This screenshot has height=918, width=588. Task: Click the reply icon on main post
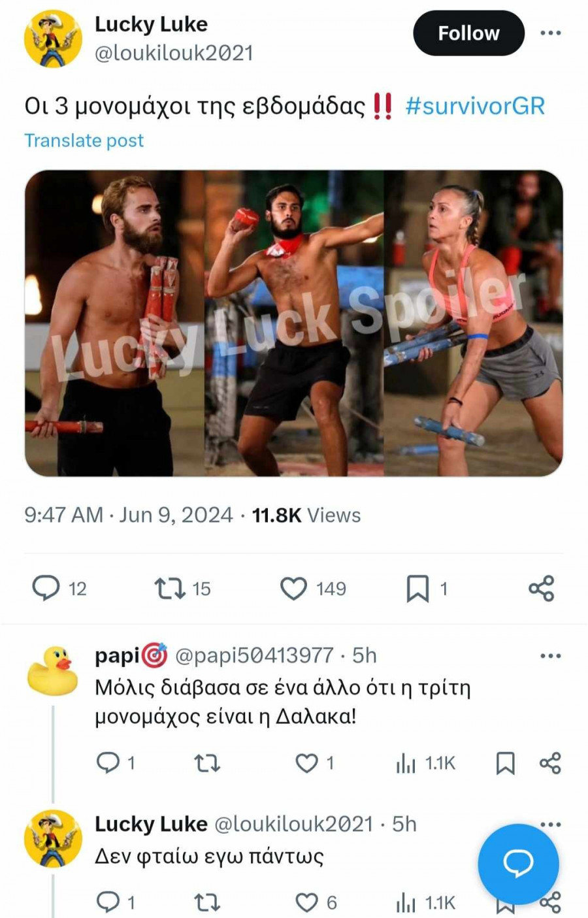pyautogui.click(x=46, y=588)
